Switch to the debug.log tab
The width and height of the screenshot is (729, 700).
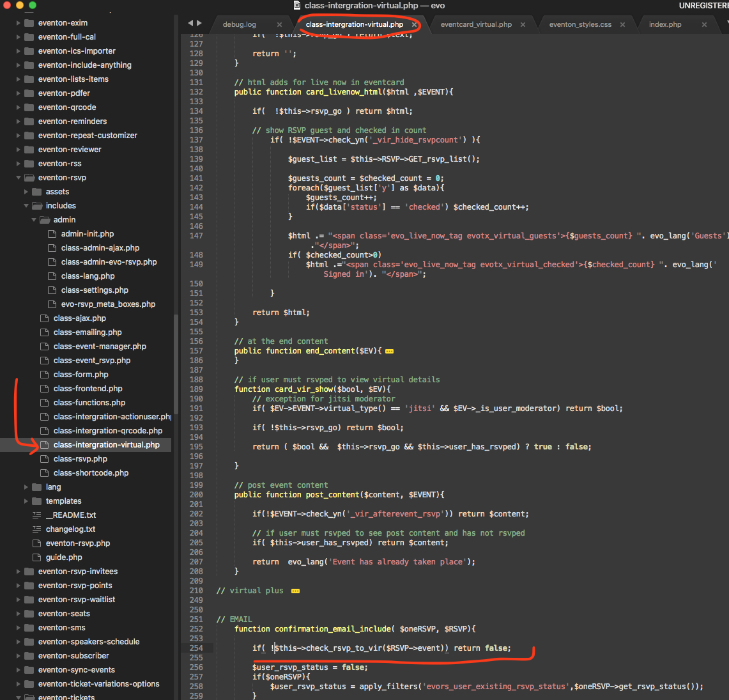point(239,25)
